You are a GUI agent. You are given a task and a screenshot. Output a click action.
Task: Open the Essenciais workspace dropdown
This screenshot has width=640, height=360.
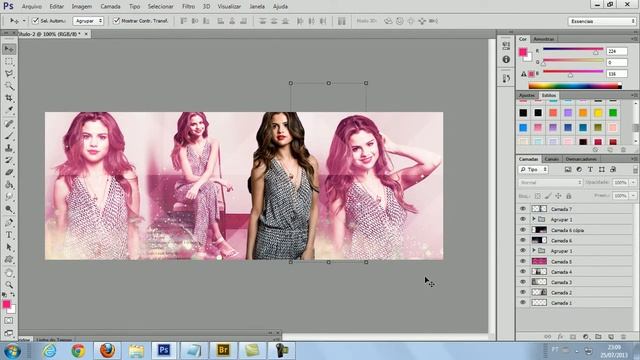[x=602, y=21]
